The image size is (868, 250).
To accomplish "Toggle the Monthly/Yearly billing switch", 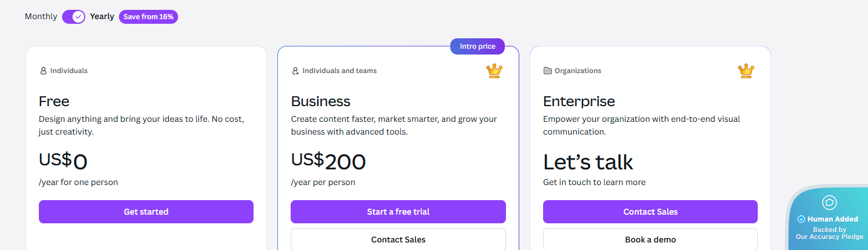I will pyautogui.click(x=74, y=16).
